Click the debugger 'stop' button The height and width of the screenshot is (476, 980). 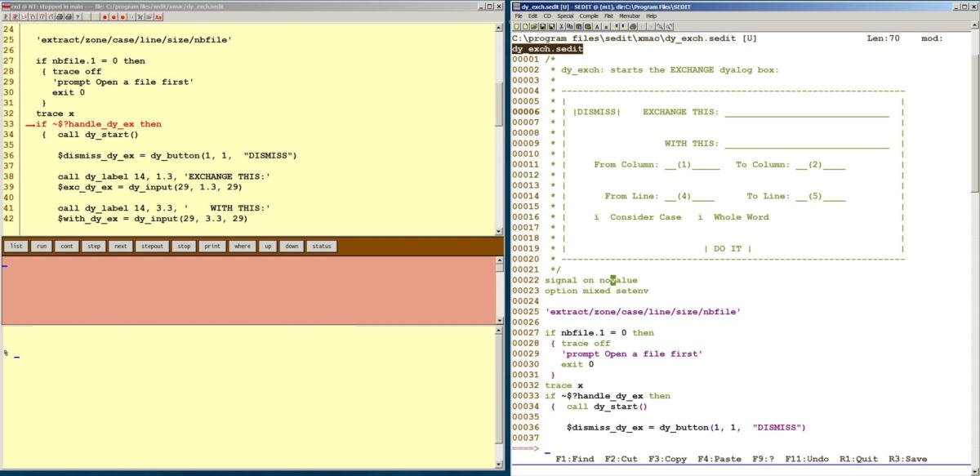pos(185,246)
